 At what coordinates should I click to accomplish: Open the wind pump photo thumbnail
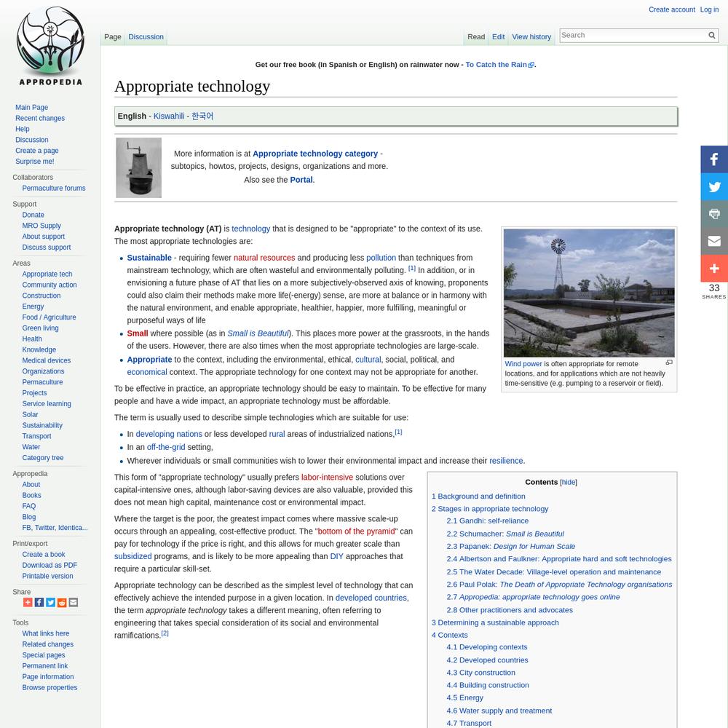point(589,293)
